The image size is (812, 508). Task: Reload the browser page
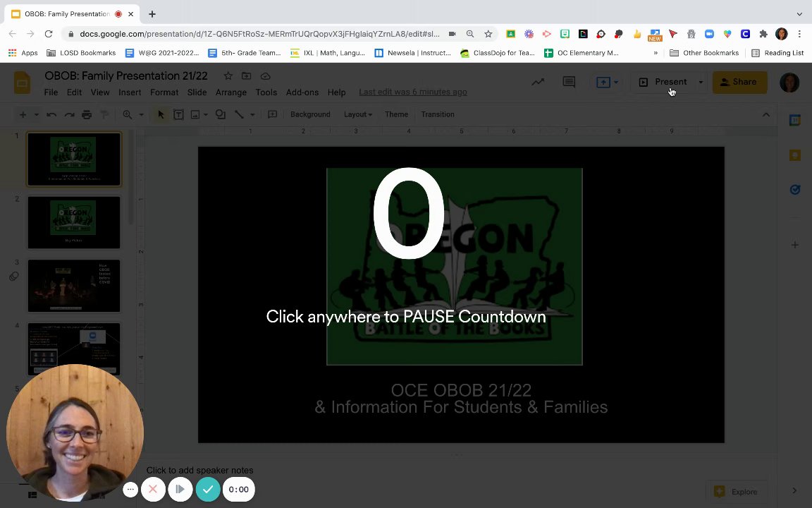coord(49,34)
